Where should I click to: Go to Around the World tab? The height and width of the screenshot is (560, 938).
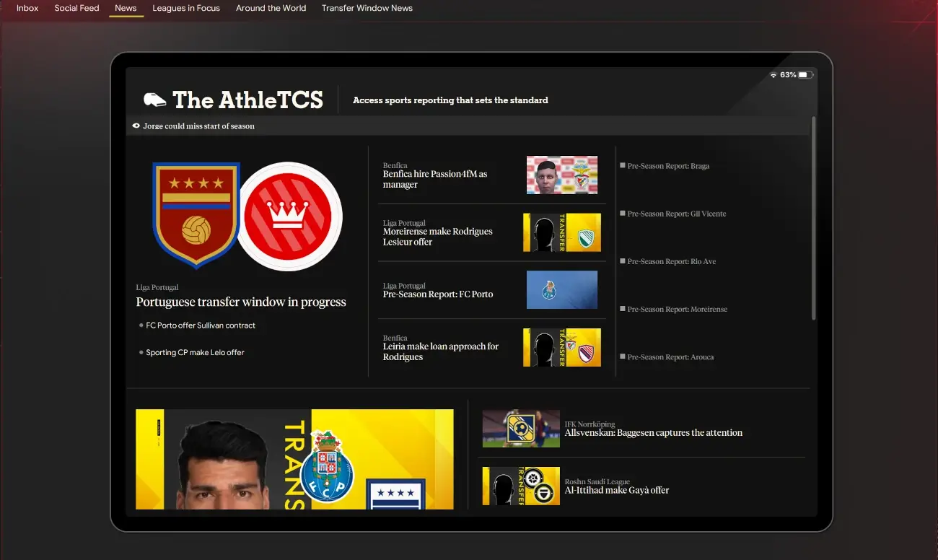pyautogui.click(x=271, y=8)
